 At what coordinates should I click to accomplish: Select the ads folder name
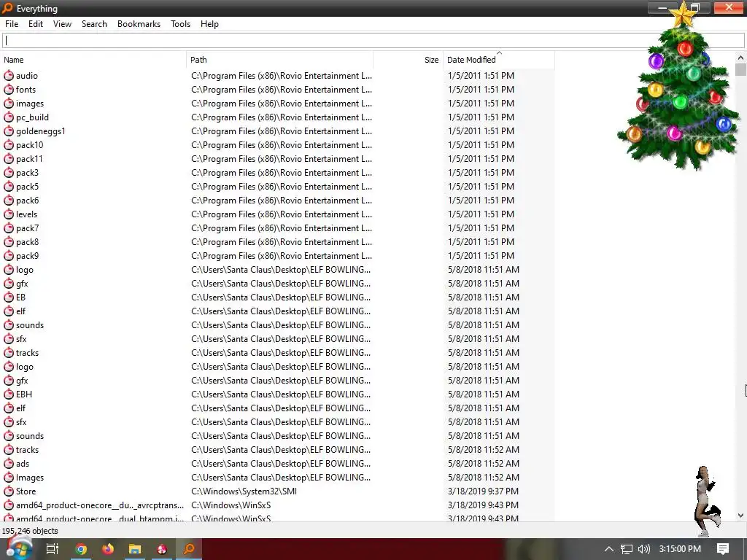[23, 464]
